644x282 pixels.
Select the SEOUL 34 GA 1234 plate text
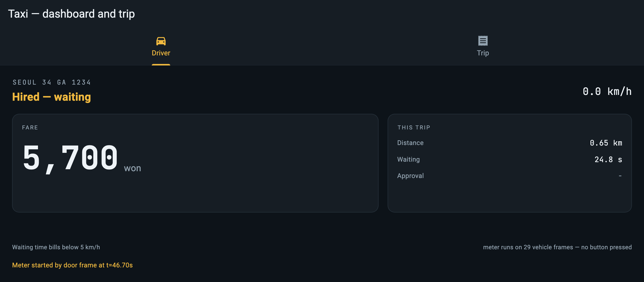tap(52, 82)
